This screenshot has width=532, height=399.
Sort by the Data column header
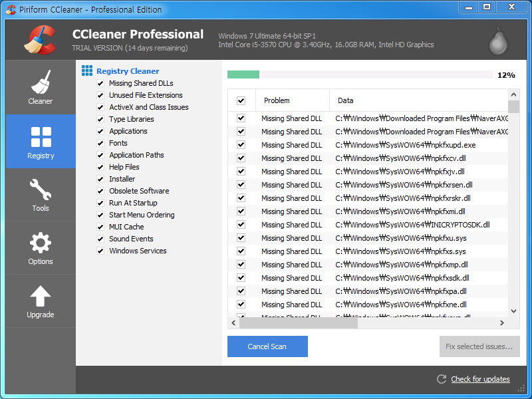tap(419, 100)
